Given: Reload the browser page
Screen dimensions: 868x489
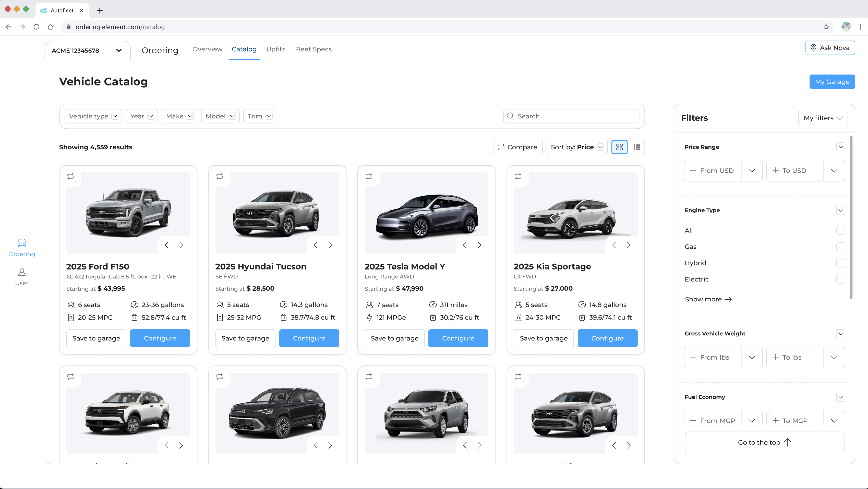Looking at the screenshot, I should point(37,27).
